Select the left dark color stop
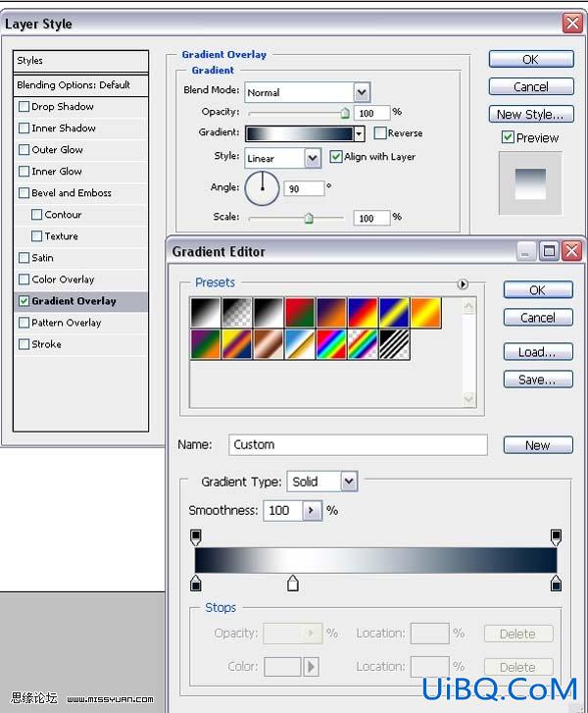The height and width of the screenshot is (713, 588). click(196, 583)
